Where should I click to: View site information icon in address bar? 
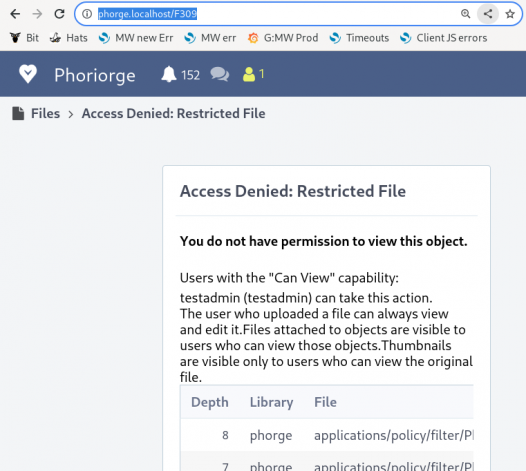tap(87, 14)
